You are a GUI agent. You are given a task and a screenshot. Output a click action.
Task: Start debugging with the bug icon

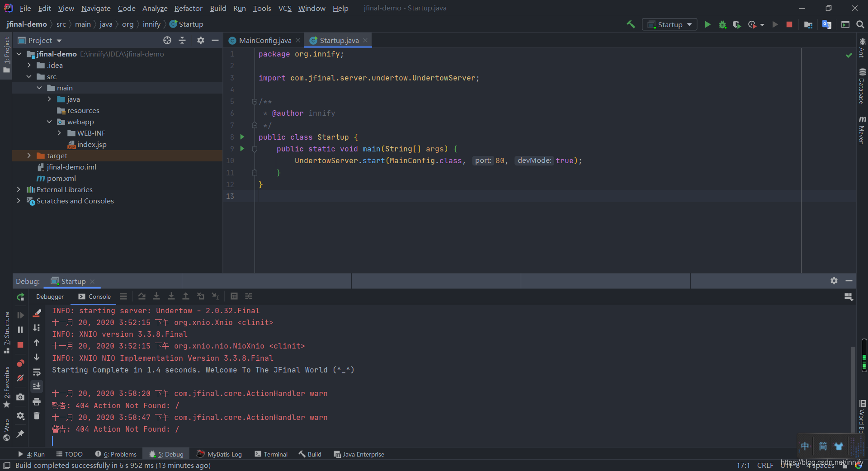(x=722, y=24)
